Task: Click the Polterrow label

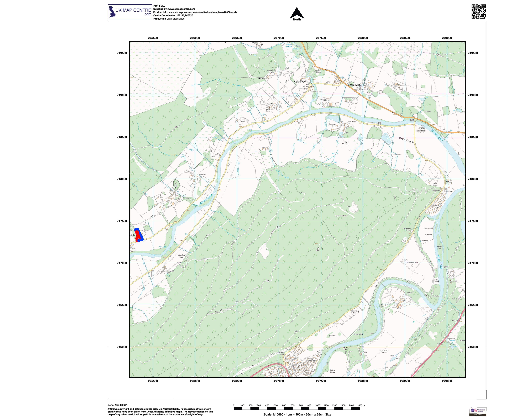Action: [429, 234]
